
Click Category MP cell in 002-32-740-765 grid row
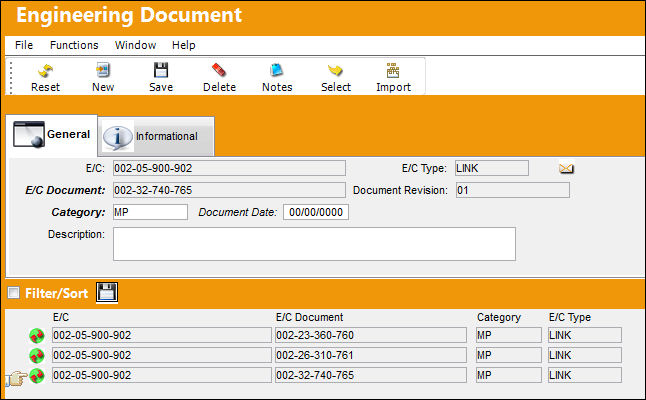509,375
